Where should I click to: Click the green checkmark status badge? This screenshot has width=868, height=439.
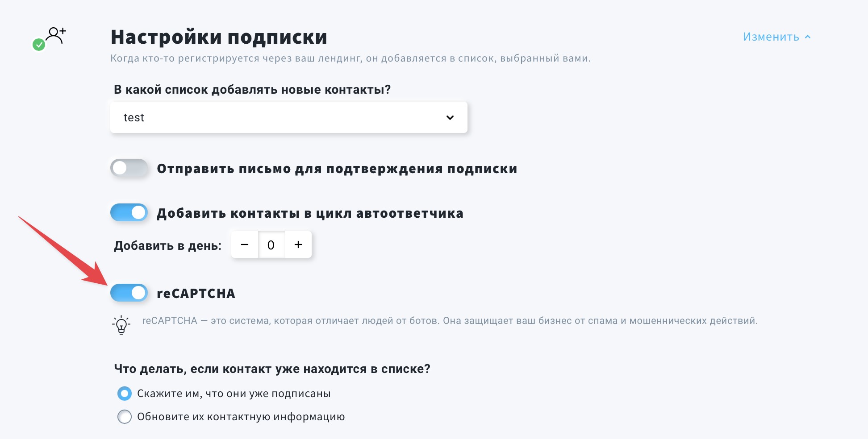pyautogui.click(x=39, y=45)
